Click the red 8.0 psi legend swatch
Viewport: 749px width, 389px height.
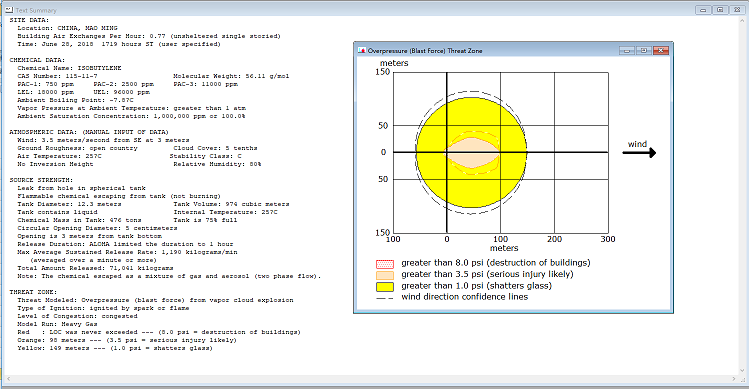[385, 264]
